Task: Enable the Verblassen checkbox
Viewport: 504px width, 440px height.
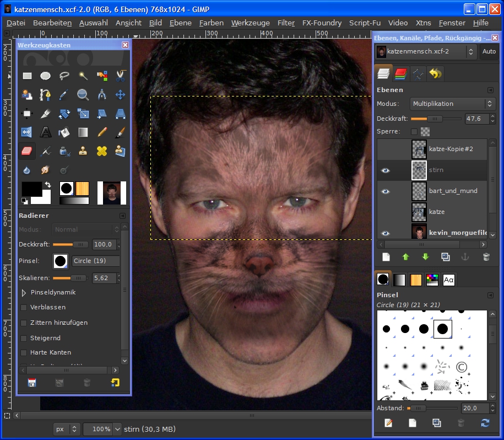Action: click(x=24, y=308)
